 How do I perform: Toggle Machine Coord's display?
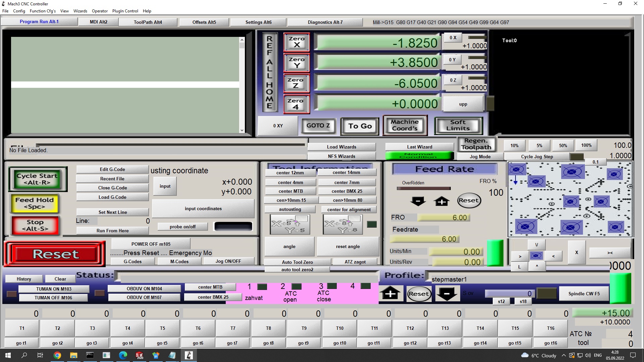point(405,125)
